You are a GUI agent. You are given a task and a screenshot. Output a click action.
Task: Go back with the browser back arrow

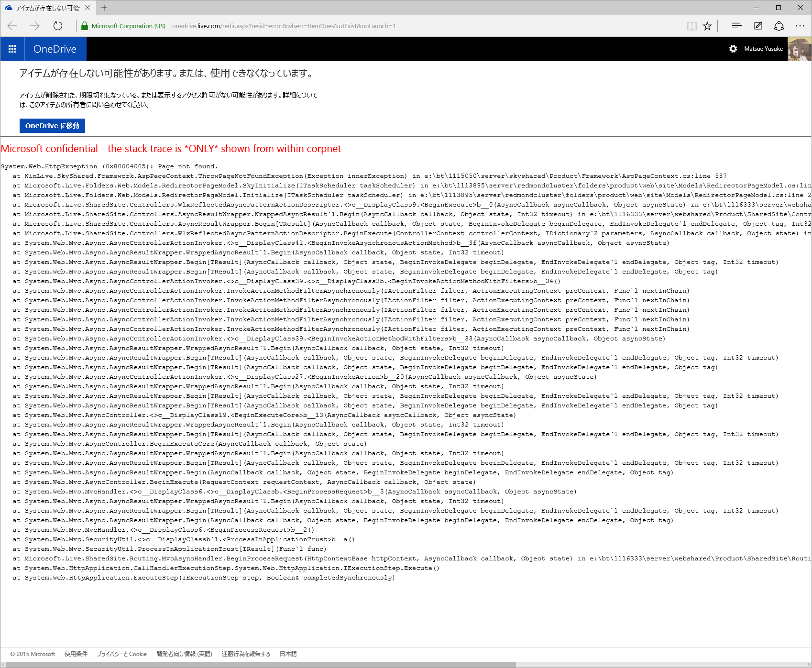point(12,26)
